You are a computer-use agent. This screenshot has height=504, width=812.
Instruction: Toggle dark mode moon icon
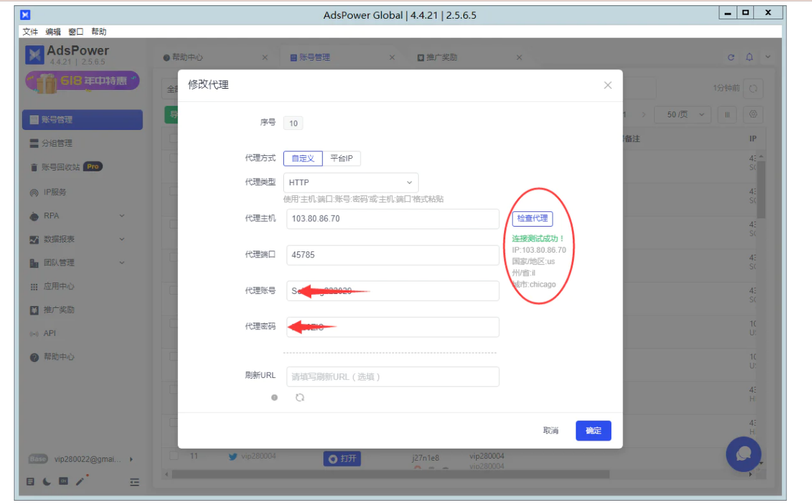tap(47, 481)
